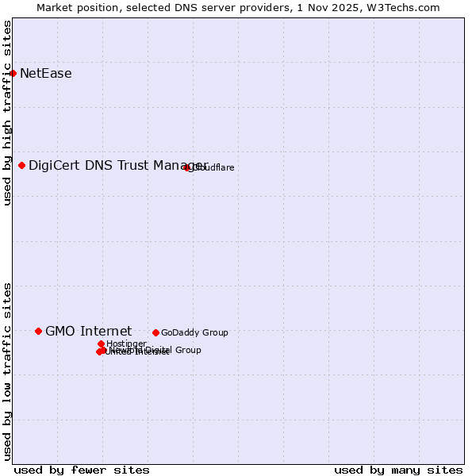Screen dimensions: 476x476
Task: Click the NetEase label text
Action: coord(46,74)
